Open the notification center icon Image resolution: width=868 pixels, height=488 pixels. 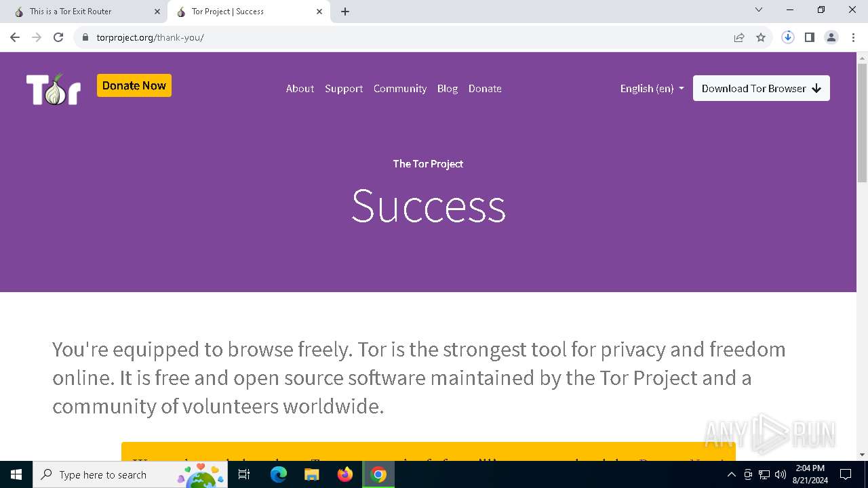point(846,474)
